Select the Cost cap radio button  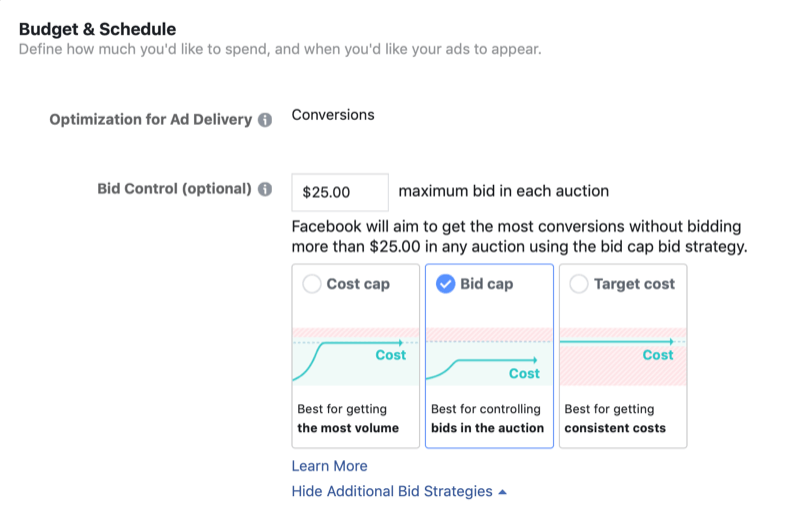(311, 284)
